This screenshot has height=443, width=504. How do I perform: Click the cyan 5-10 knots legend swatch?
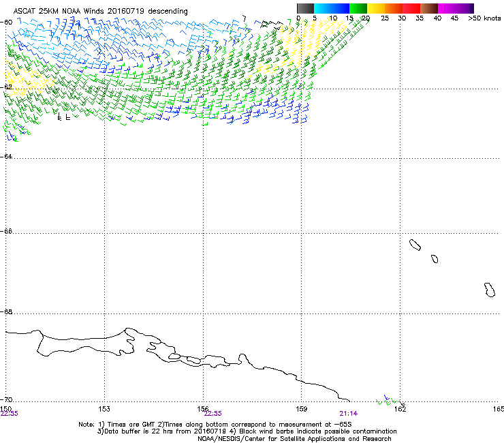coord(323,8)
